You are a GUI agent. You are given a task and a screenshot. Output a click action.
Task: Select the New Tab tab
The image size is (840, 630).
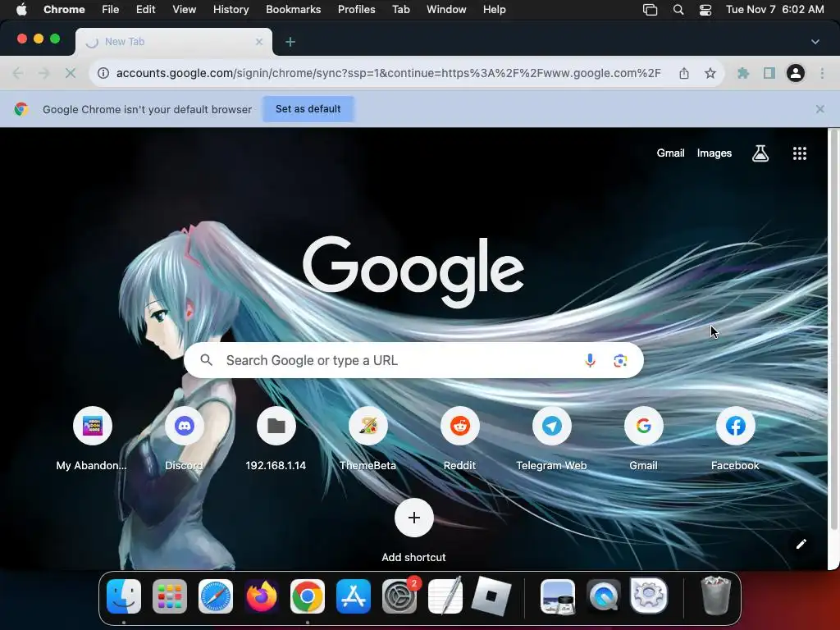coord(174,42)
